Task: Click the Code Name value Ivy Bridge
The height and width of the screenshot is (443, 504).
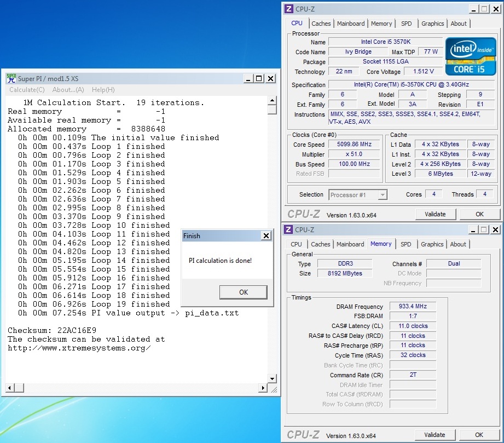Action: pyautogui.click(x=358, y=52)
